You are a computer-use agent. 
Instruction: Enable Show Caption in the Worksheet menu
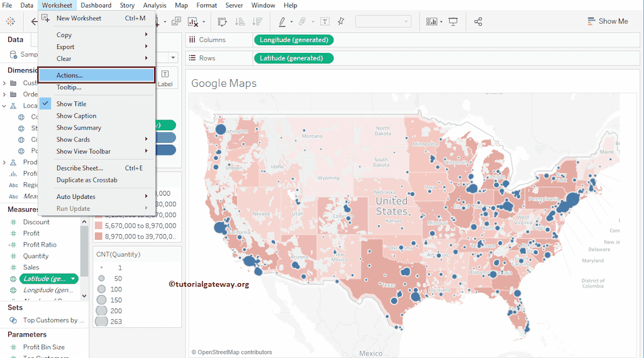point(76,116)
